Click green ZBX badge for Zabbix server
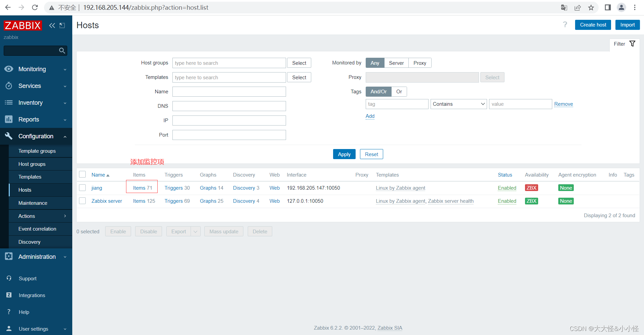 point(531,201)
